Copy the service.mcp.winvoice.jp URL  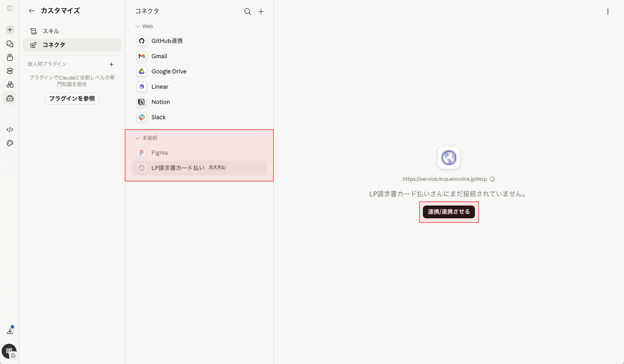coord(492,179)
